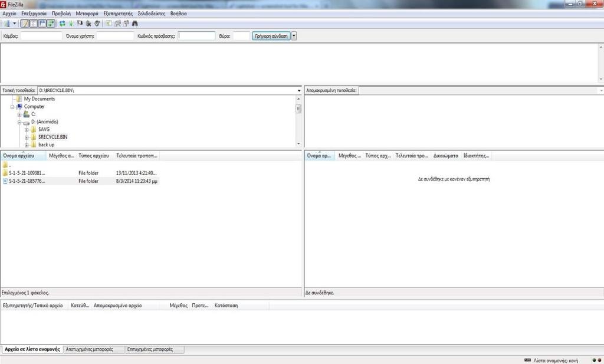Sort remote list by Ιδιοκτήτης column
604x364 pixels.
(x=476, y=156)
